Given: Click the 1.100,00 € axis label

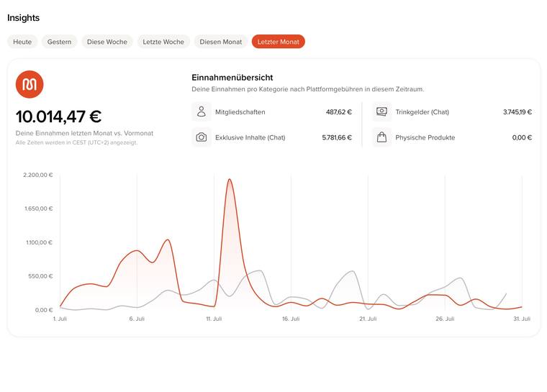Looking at the screenshot, I should coord(39,242).
